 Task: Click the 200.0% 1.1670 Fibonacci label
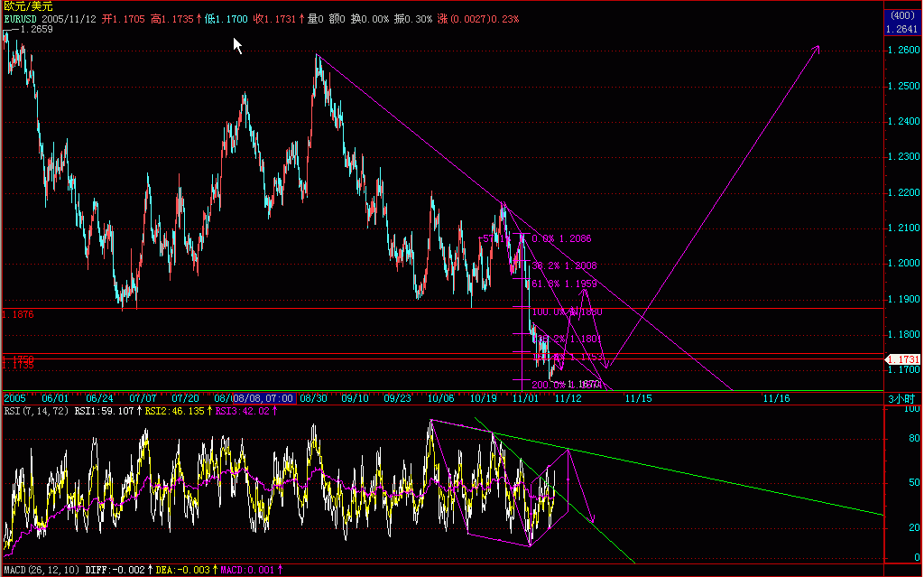coord(566,385)
